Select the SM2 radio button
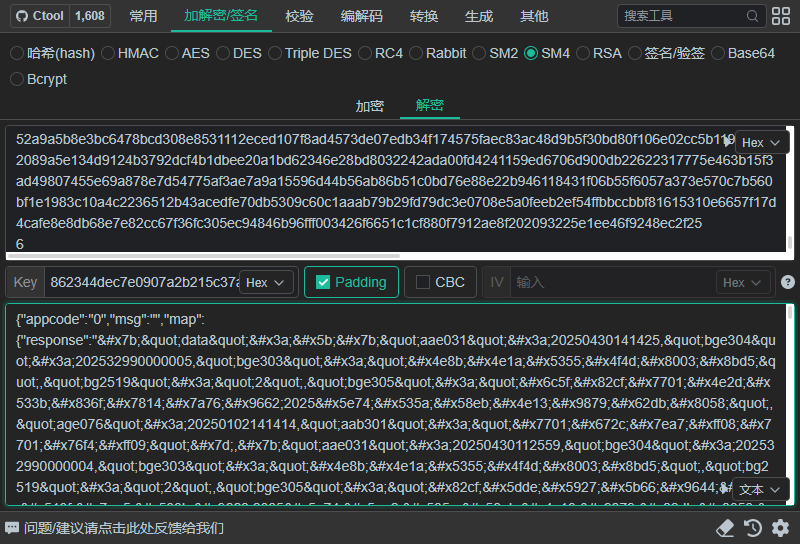800x544 pixels. pyautogui.click(x=479, y=53)
